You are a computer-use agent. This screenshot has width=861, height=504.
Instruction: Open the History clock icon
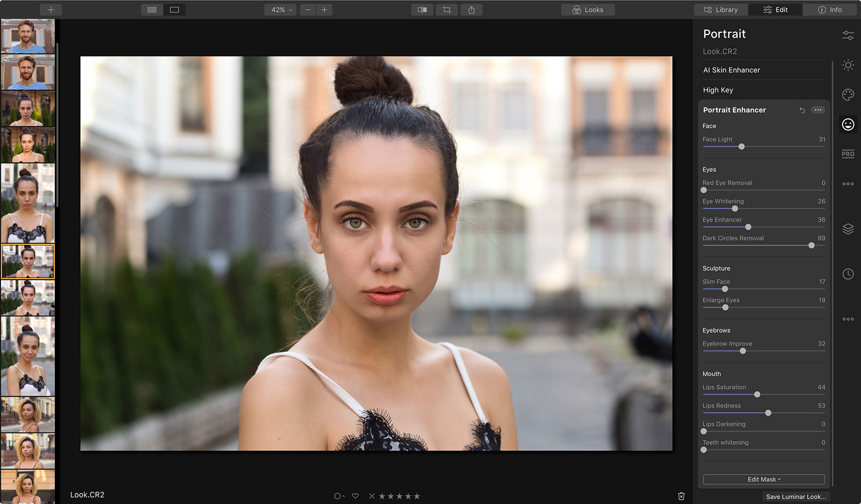pyautogui.click(x=848, y=274)
